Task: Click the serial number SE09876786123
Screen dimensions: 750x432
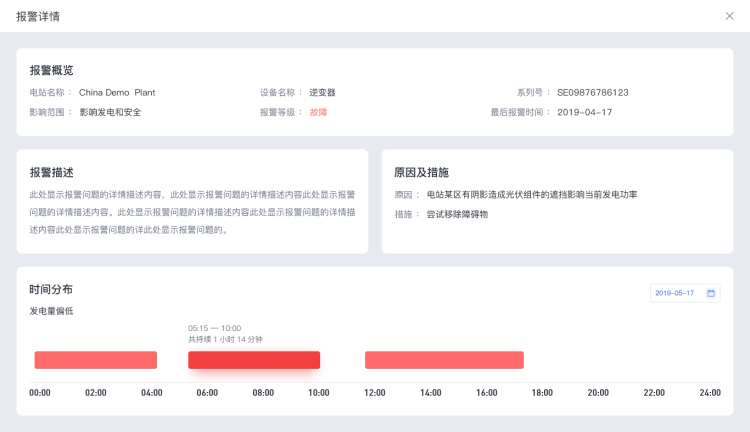Action: (592, 92)
